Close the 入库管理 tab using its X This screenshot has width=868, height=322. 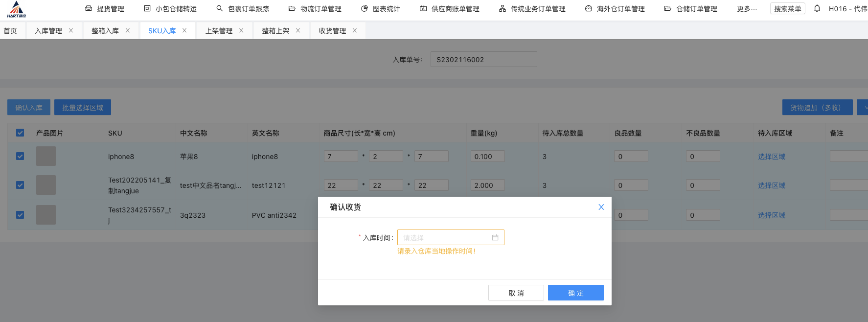click(71, 30)
